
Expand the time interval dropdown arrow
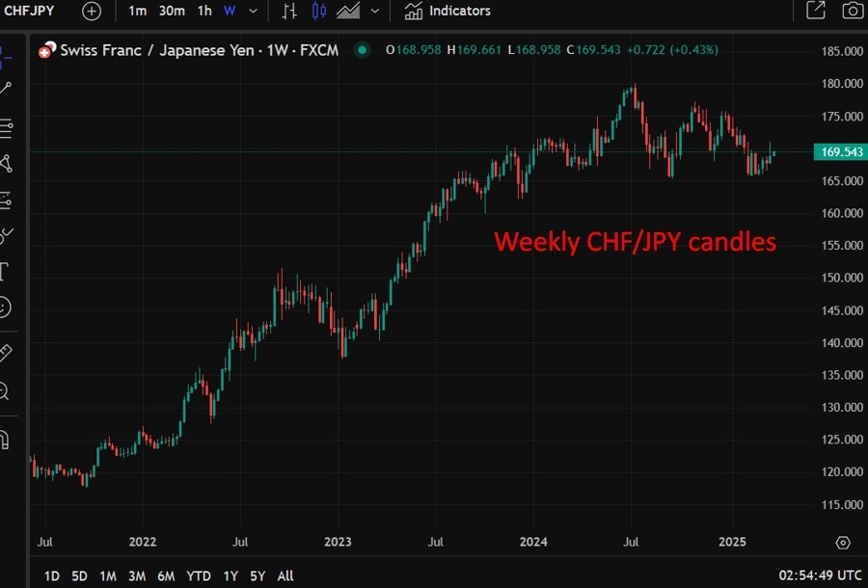(x=253, y=11)
